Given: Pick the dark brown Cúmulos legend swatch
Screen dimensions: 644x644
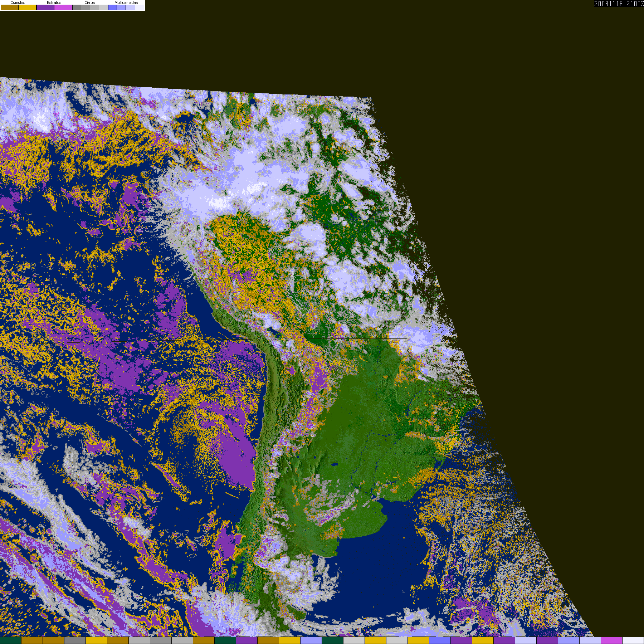Looking at the screenshot, I should 10,8.
